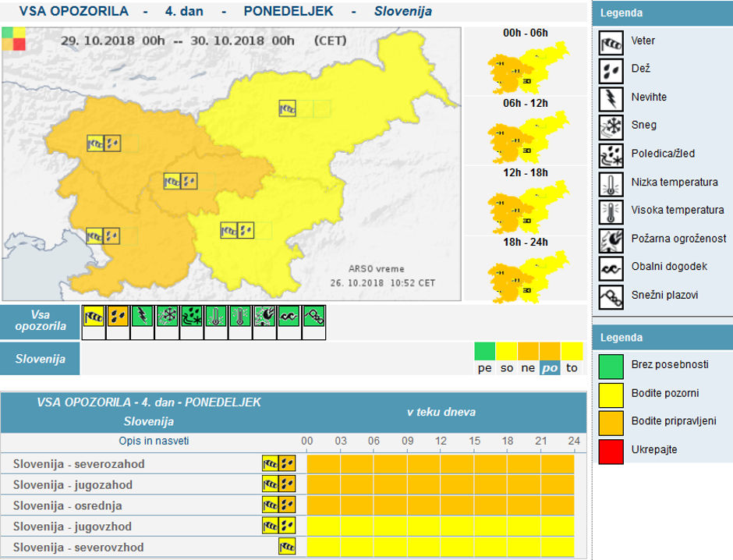Select the fire danger warning icon filter
The width and height of the screenshot is (733, 560).
pos(265,316)
